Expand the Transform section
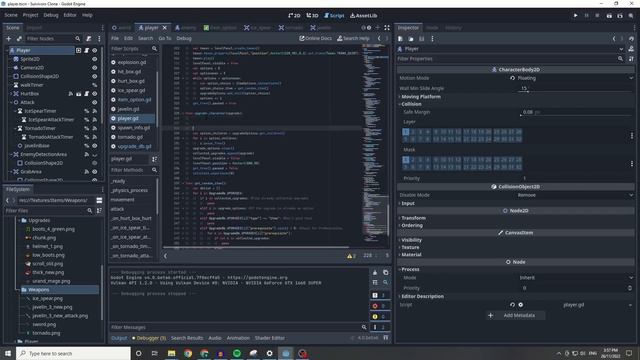The image size is (640, 360). click(x=413, y=218)
